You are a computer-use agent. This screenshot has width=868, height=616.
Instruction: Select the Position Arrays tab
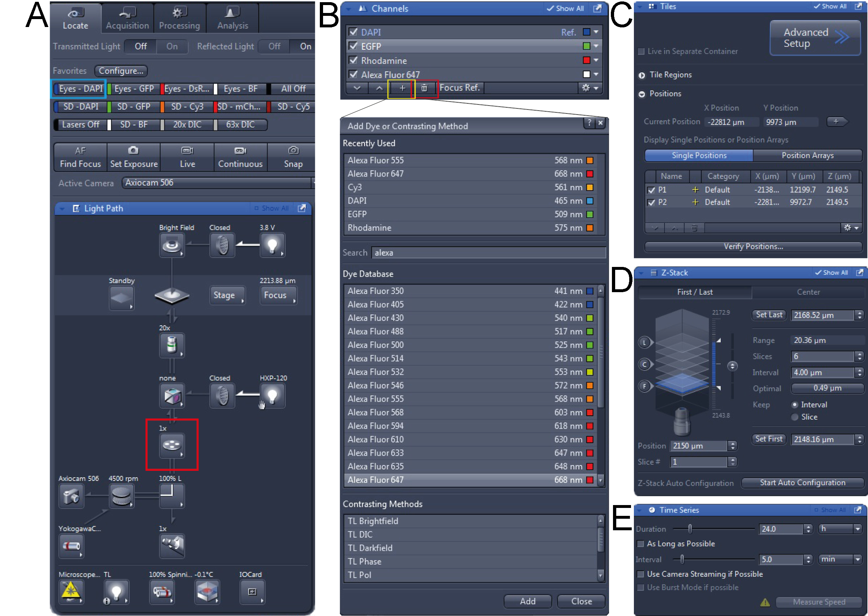click(x=807, y=155)
